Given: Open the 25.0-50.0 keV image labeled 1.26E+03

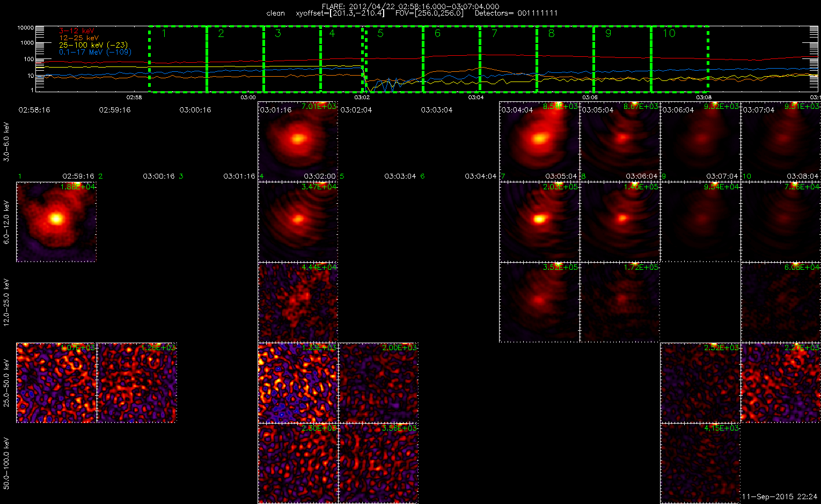Looking at the screenshot, I should click(x=137, y=383).
